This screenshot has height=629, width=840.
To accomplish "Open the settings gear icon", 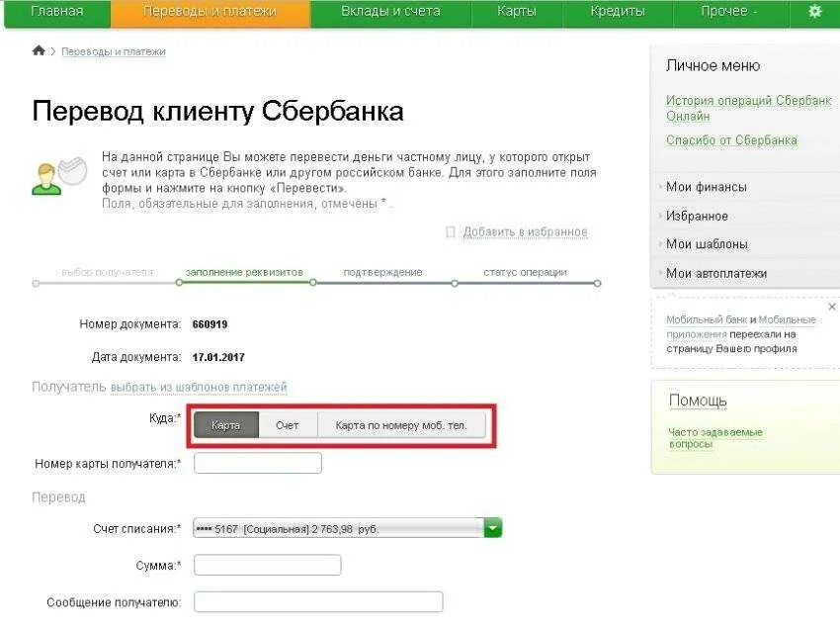I will tap(815, 11).
